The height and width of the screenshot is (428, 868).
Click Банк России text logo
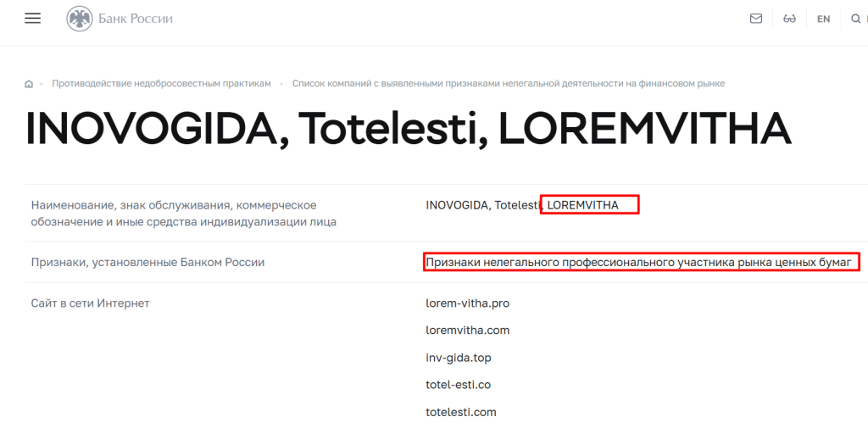(136, 19)
